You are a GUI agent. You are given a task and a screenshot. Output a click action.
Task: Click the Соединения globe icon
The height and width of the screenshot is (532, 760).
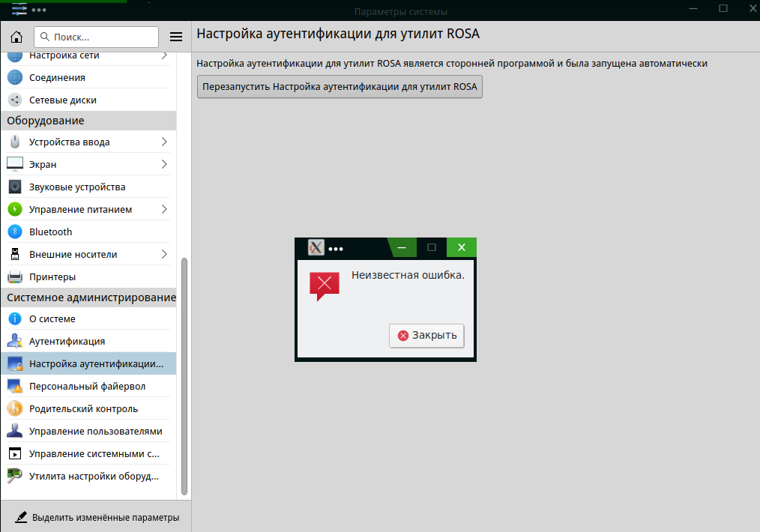point(15,77)
